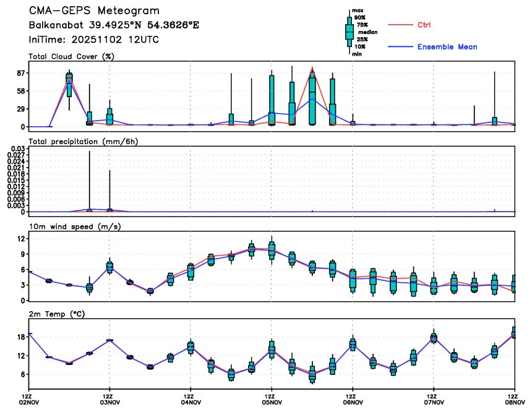Click the 12Z 07NOV time axis label
The height and width of the screenshot is (412, 532).
(433, 398)
